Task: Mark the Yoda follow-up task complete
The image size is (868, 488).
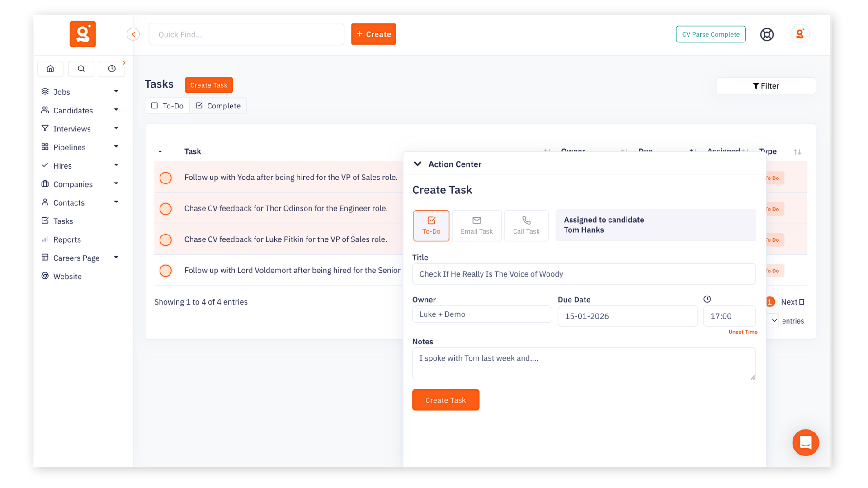Action: (x=165, y=178)
